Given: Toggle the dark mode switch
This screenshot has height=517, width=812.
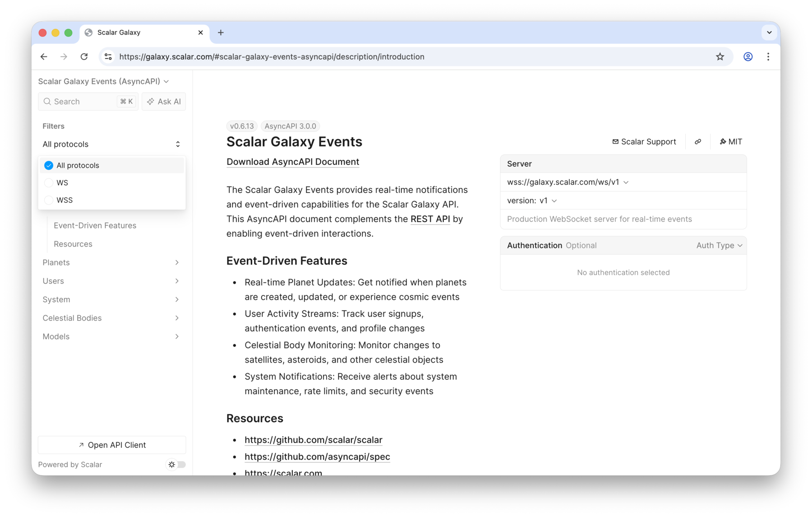Looking at the screenshot, I should point(176,465).
